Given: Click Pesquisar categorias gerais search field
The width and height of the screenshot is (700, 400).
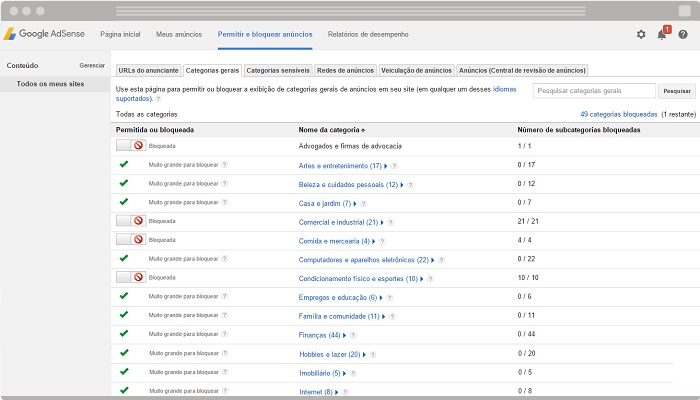Looking at the screenshot, I should coord(594,91).
